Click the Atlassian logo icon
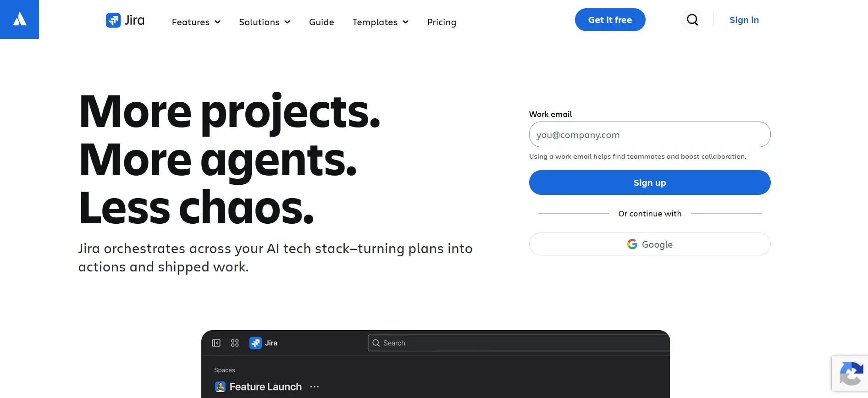The image size is (868, 398). click(x=19, y=19)
